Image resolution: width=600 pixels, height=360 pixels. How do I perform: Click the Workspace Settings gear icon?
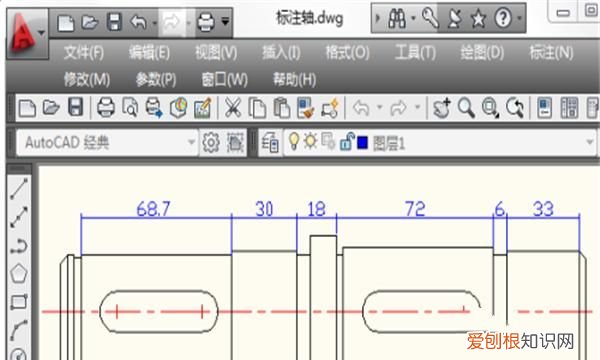(x=210, y=143)
